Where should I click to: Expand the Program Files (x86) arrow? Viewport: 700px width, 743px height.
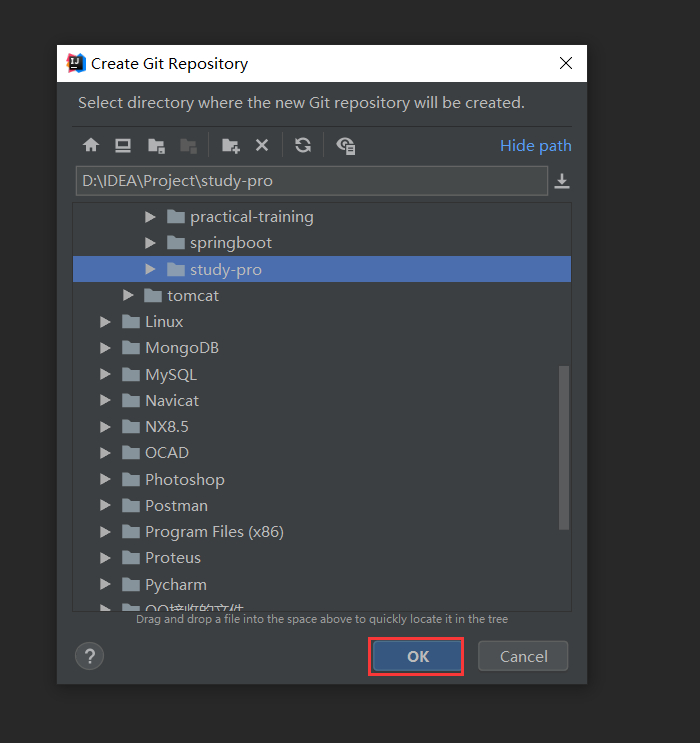point(105,532)
